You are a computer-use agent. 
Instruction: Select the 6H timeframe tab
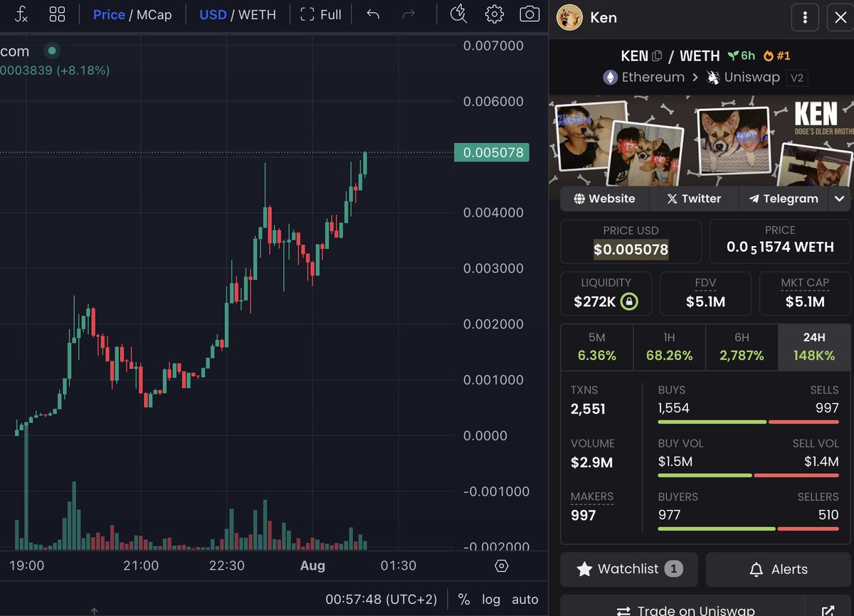click(x=742, y=347)
